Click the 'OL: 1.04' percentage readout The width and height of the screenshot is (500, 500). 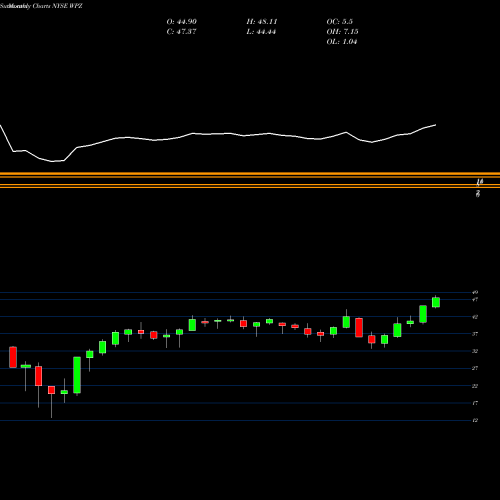[x=342, y=42]
